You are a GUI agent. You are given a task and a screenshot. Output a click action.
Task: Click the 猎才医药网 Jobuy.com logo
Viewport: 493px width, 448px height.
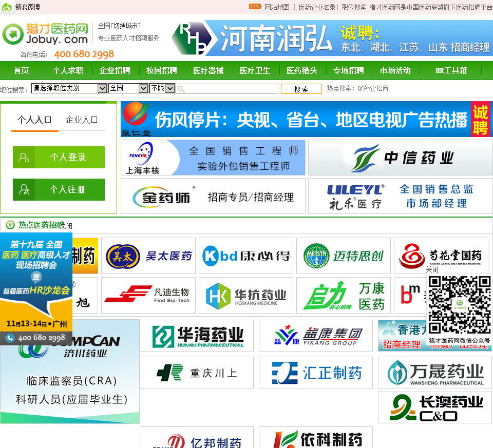click(46, 34)
